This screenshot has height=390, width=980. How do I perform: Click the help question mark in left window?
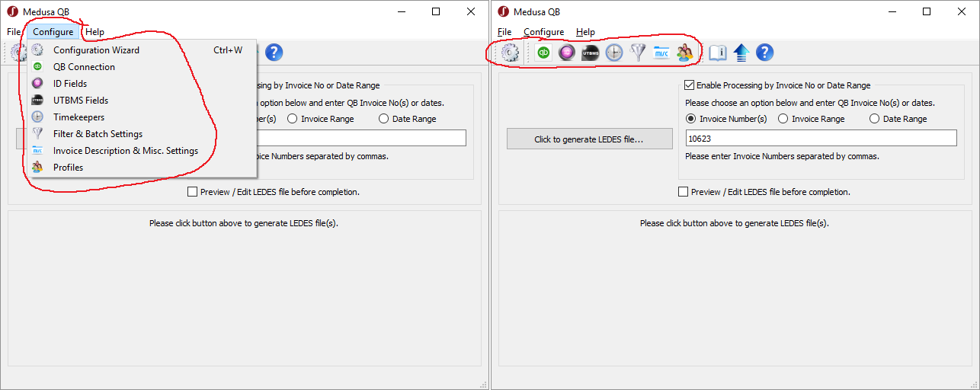click(x=274, y=53)
